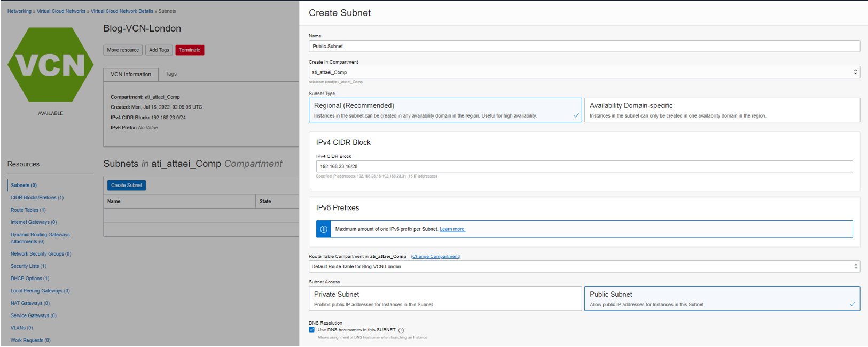Enable Use DNS hostnames in this subnet checkbox

(x=312, y=330)
